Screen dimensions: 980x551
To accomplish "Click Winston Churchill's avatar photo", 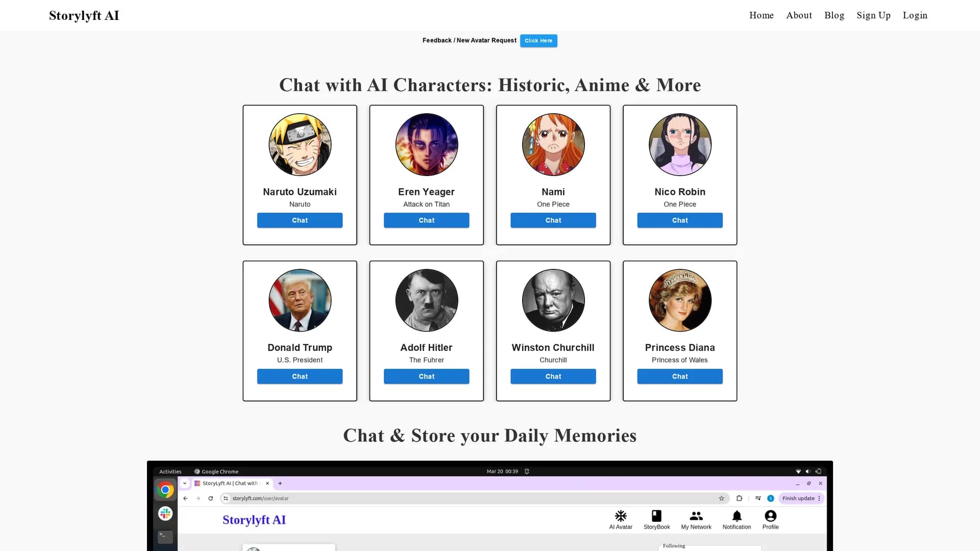I will tap(553, 300).
